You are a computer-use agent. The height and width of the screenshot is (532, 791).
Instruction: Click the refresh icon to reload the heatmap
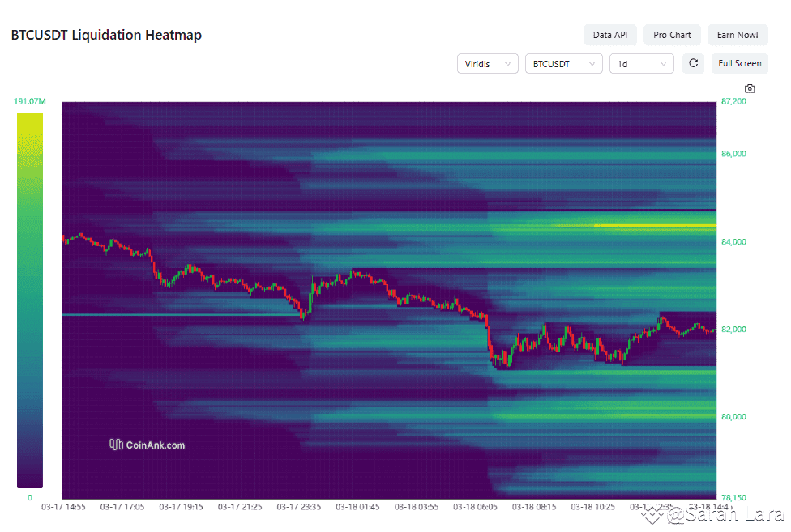(693, 63)
